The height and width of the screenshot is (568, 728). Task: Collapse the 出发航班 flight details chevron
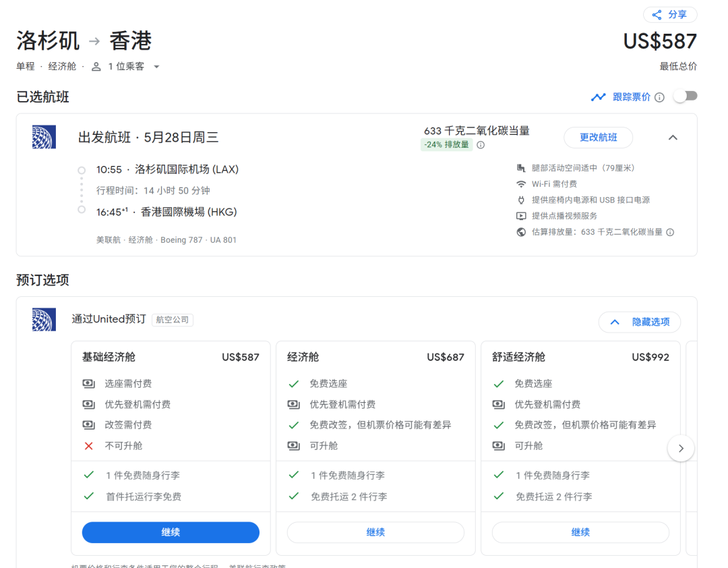pyautogui.click(x=673, y=138)
